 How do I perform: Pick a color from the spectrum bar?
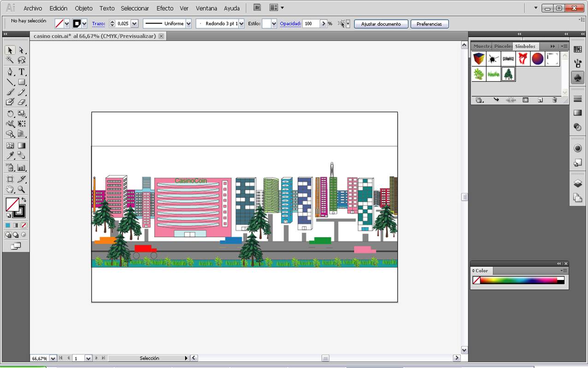point(518,280)
